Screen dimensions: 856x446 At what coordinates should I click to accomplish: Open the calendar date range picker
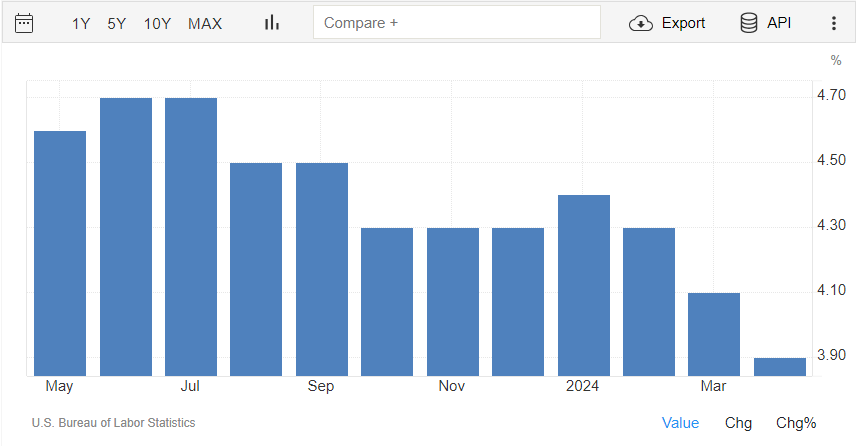pyautogui.click(x=24, y=23)
